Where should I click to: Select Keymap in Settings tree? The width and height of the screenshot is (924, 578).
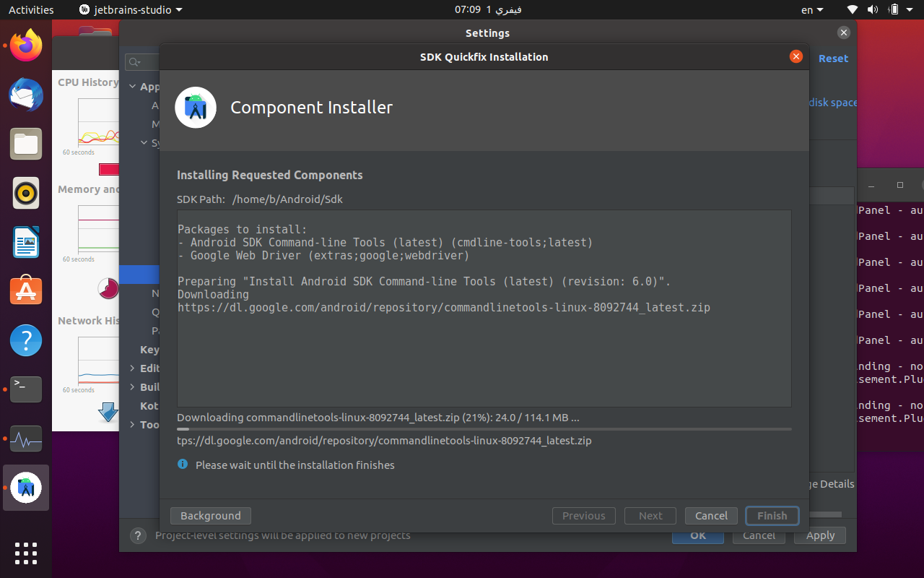click(149, 350)
